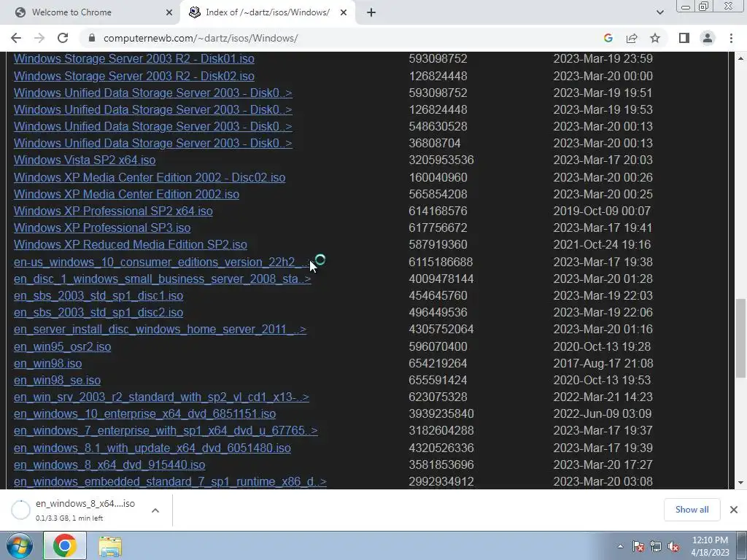Screen dimensions: 747x560
Task: Select file size 3205953536 text
Action: click(x=441, y=160)
